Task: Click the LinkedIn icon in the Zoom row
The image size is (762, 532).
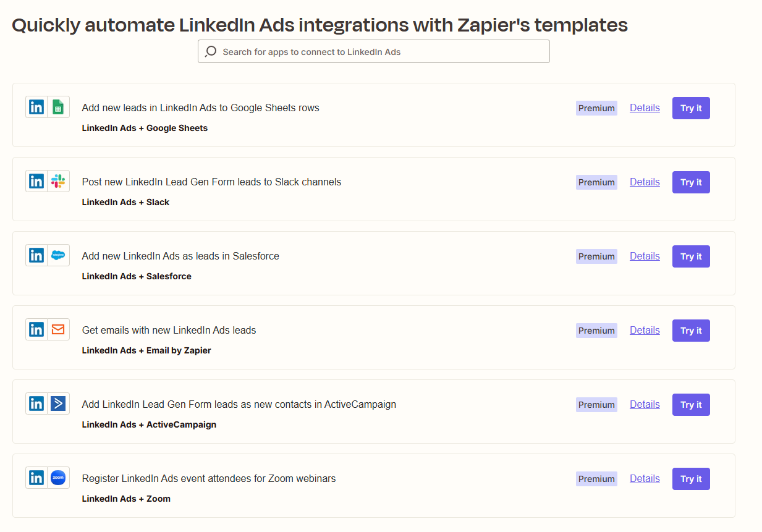Action: click(x=36, y=478)
